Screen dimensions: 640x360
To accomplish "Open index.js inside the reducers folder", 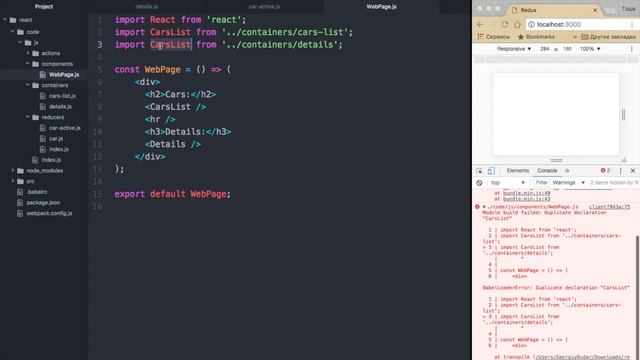I will click(x=58, y=149).
